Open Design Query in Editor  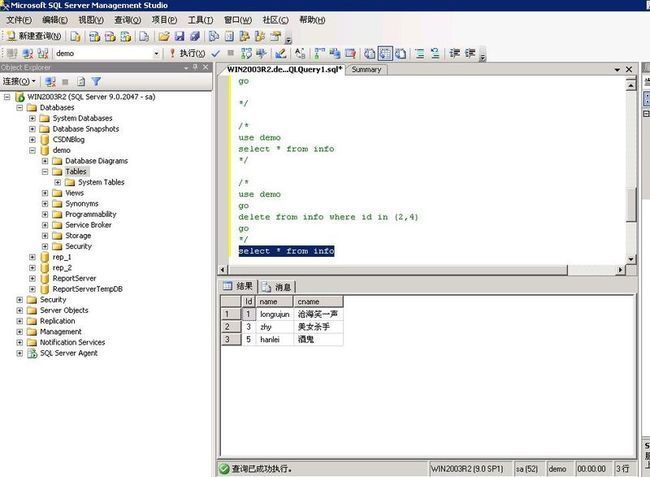[x=281, y=53]
